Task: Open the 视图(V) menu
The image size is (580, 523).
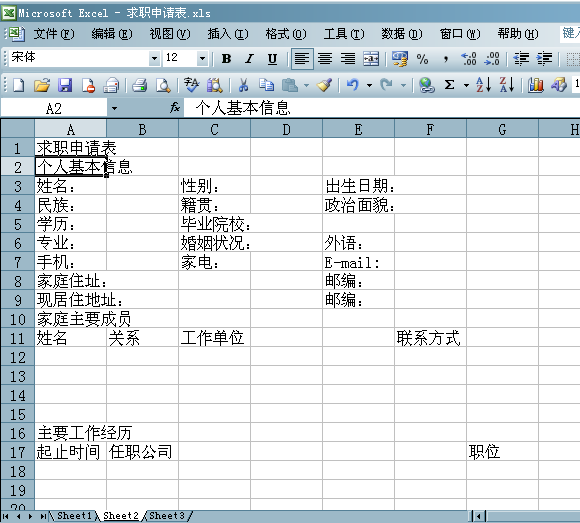Action: [x=170, y=34]
